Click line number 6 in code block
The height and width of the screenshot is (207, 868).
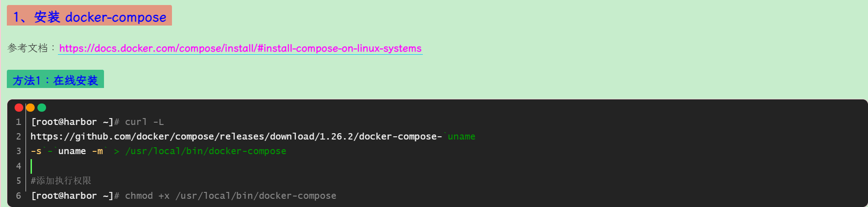click(18, 196)
